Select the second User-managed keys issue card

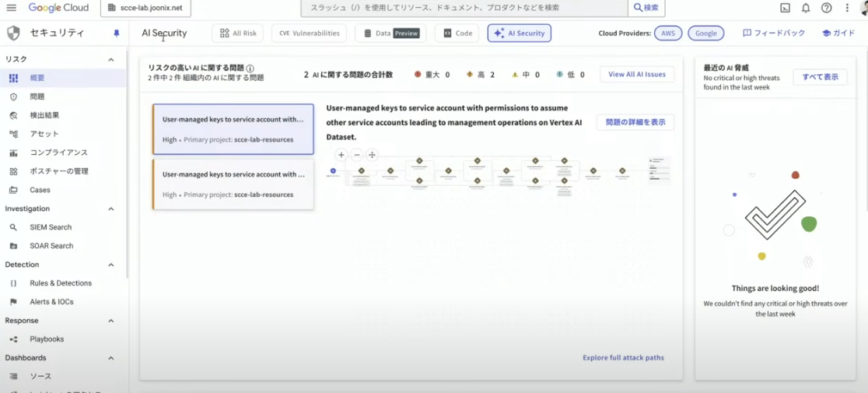233,184
